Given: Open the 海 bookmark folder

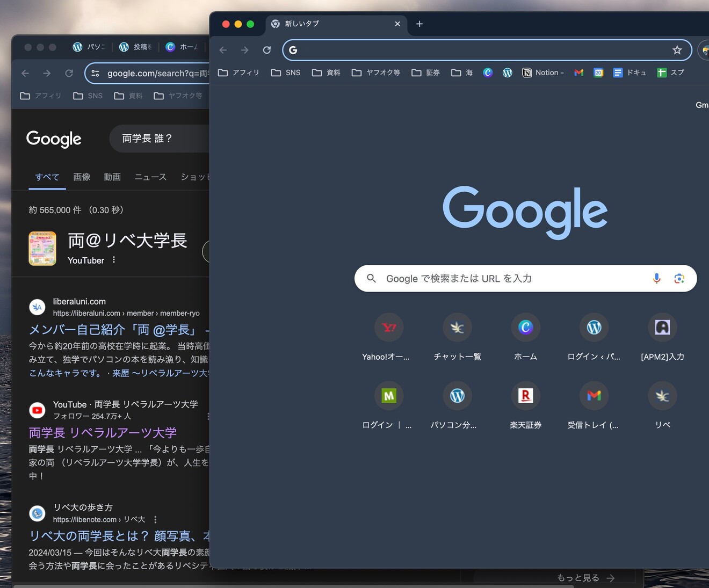Looking at the screenshot, I should click(462, 72).
